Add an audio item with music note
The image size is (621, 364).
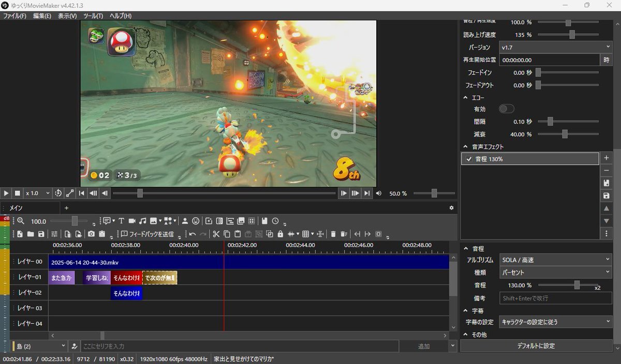143,221
